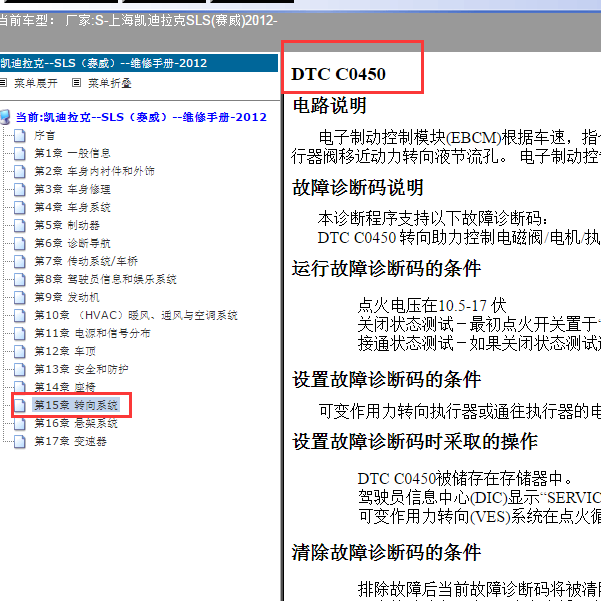Click the 电路说明 heading
Screen dimensions: 601x601
point(330,105)
